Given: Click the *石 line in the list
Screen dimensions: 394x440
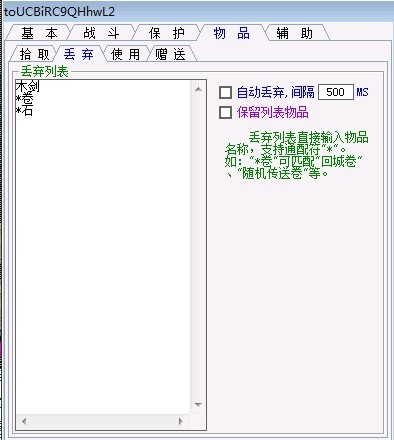Looking at the screenshot, I should click(24, 110).
